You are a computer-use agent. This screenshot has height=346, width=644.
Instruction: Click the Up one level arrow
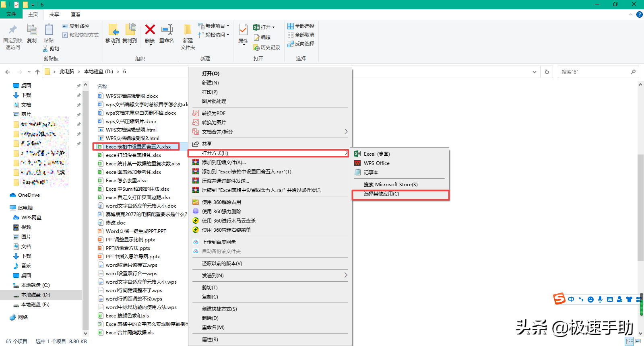37,72
